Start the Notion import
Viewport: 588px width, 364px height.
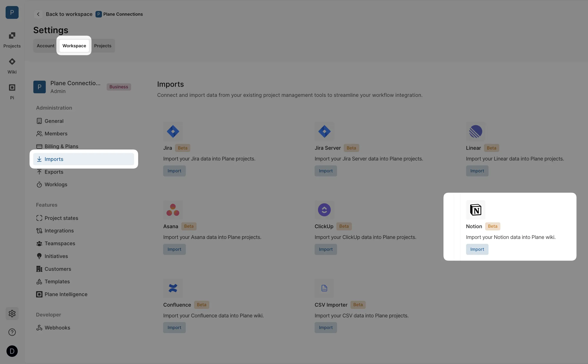coord(477,249)
